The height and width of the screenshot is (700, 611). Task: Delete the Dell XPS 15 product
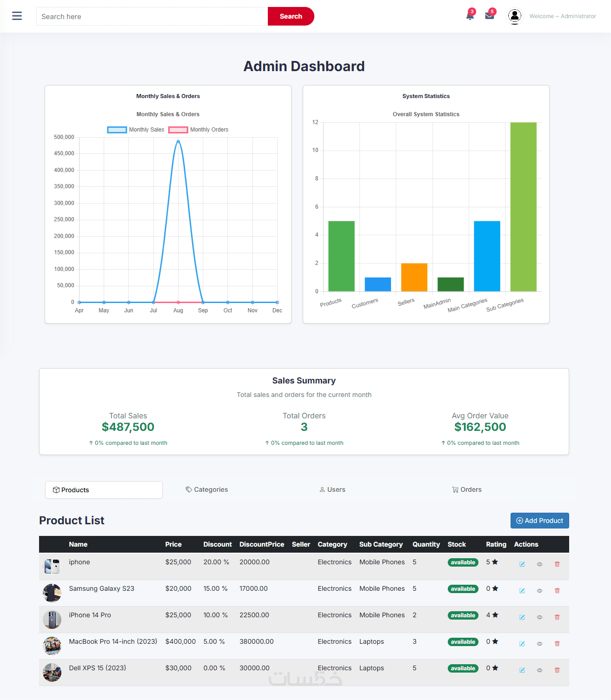pyautogui.click(x=557, y=670)
